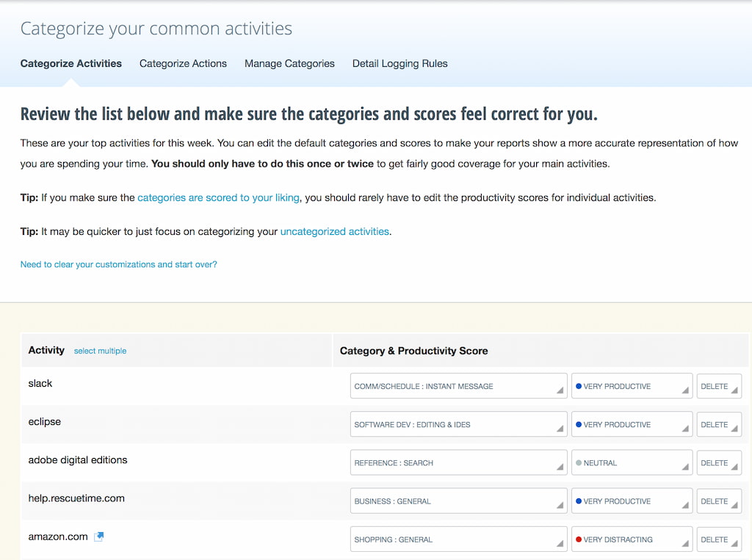Click Delete button for slack
752x560 pixels.
click(718, 386)
